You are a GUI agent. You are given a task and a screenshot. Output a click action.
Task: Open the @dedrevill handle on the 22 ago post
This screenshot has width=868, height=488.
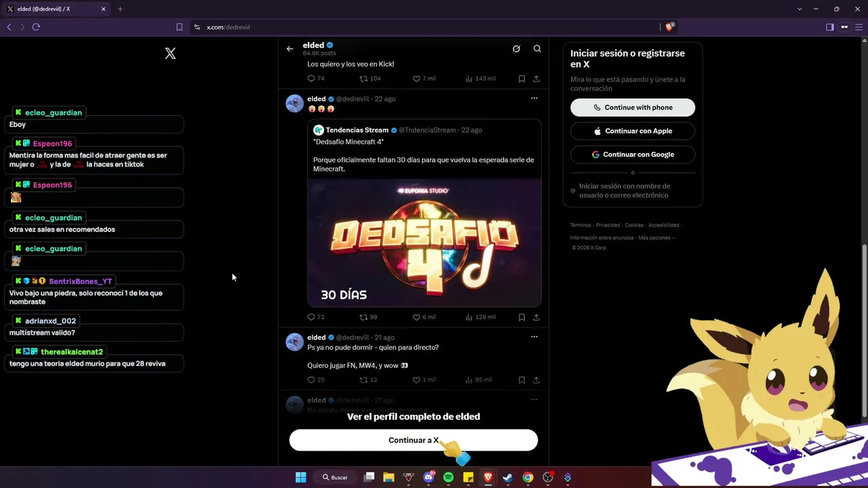(x=353, y=99)
